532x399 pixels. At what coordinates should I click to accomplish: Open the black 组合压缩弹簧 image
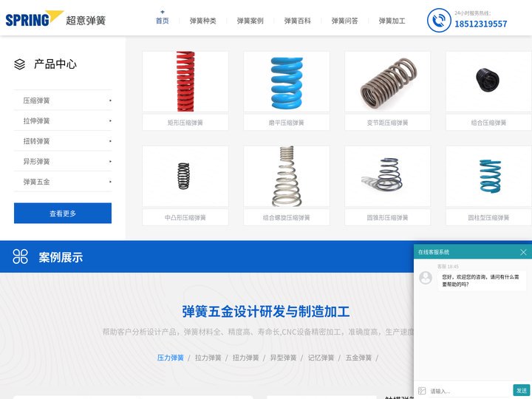coord(488,81)
